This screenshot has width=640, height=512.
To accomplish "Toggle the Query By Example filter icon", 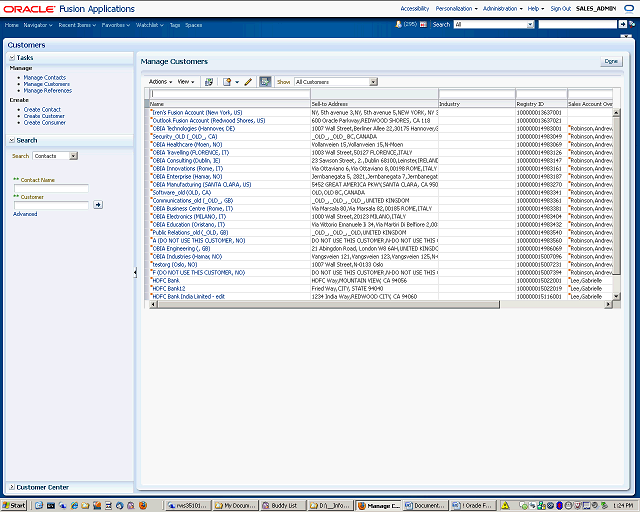I will [x=265, y=82].
